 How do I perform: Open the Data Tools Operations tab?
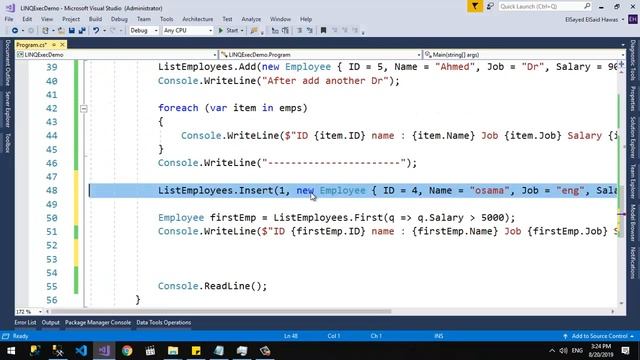click(x=164, y=322)
